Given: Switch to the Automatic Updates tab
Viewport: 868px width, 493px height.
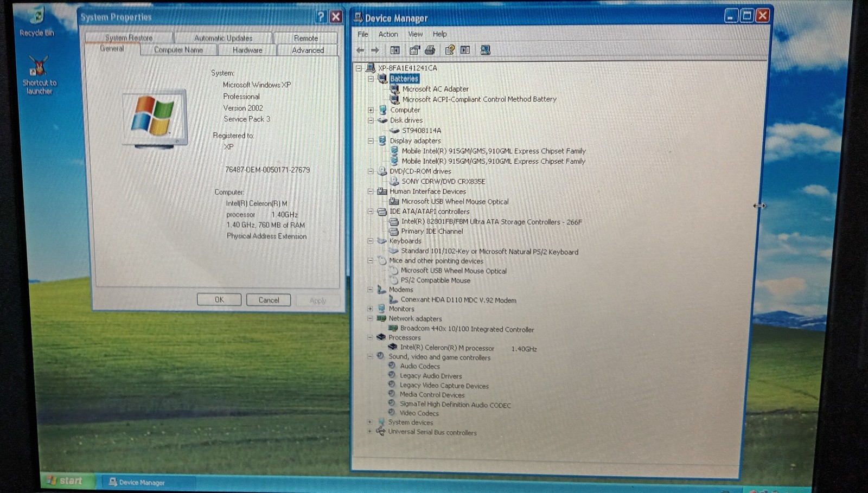Looking at the screenshot, I should pyautogui.click(x=223, y=38).
